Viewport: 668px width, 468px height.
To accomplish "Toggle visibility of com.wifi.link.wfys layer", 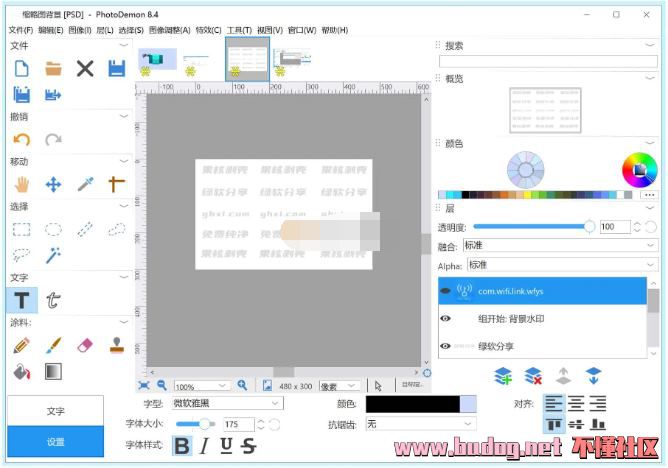I will click(445, 291).
